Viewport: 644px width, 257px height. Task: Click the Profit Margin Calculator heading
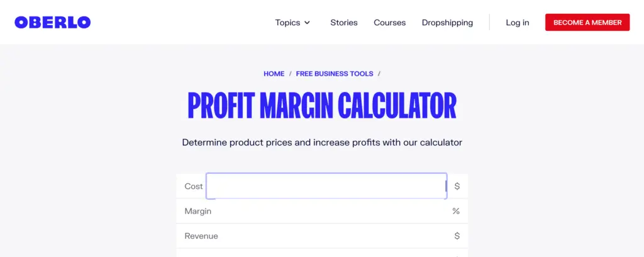322,106
